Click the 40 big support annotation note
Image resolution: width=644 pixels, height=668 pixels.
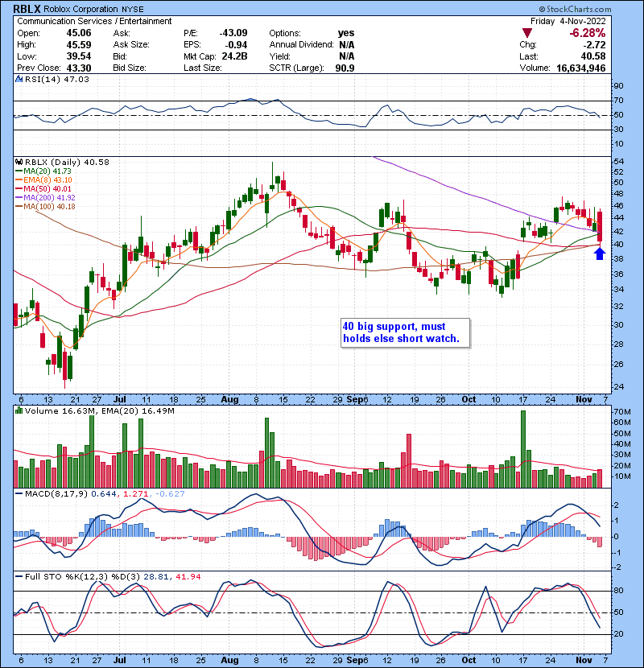click(406, 332)
